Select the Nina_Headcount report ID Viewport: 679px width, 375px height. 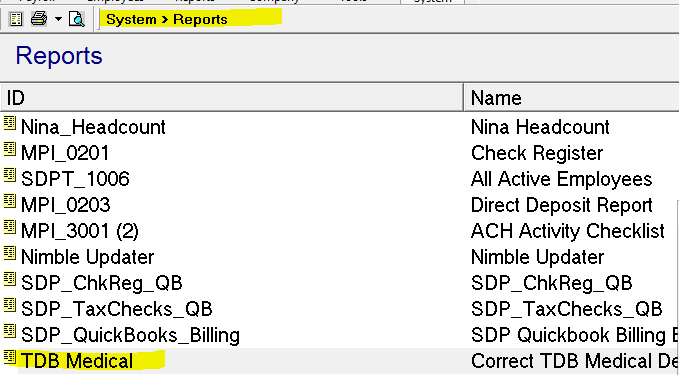point(93,127)
